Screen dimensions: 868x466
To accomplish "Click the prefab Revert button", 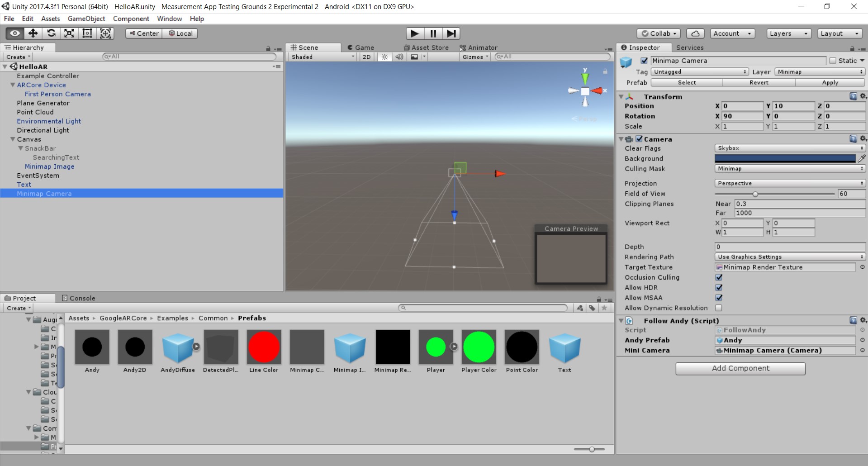I will [x=759, y=82].
